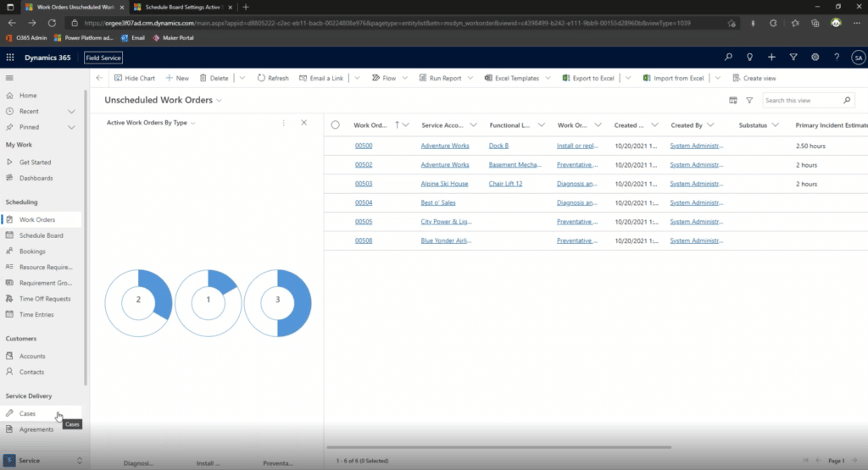Collapse the site map hamburger menu
The height and width of the screenshot is (470, 868).
tap(9, 78)
